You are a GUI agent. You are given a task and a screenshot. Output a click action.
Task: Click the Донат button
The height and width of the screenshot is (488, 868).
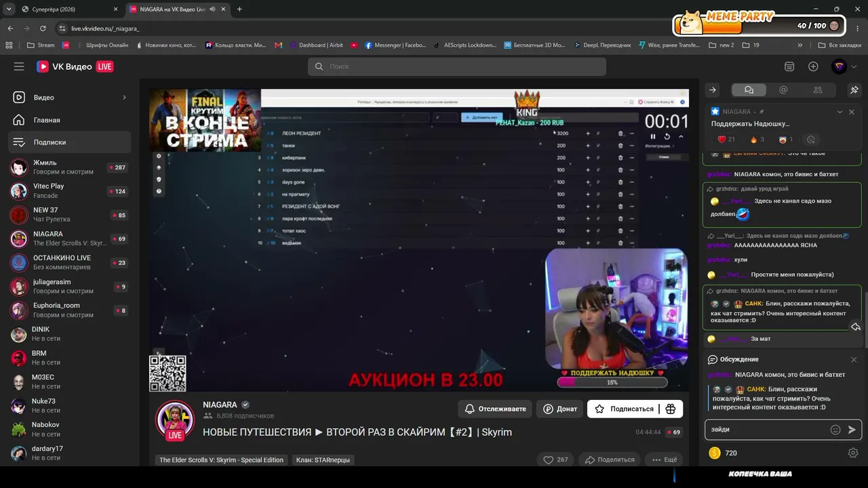point(560,409)
